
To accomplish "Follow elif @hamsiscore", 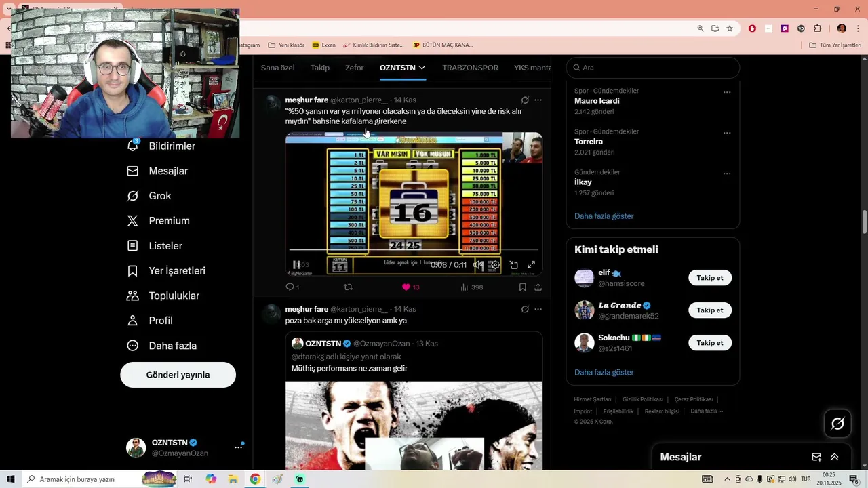I will click(710, 278).
